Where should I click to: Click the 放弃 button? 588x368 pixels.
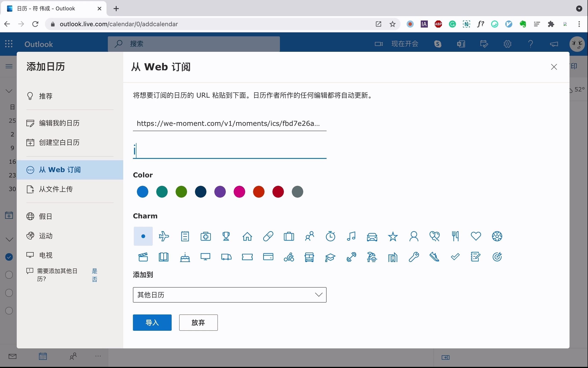pos(198,322)
